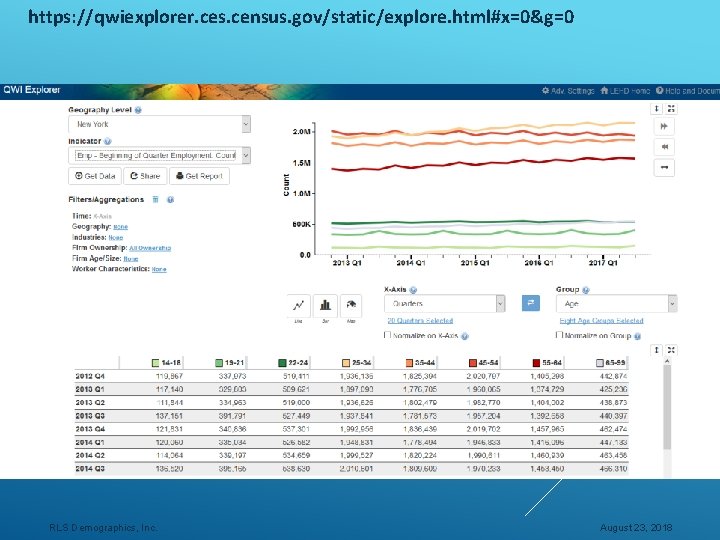The width and height of the screenshot is (720, 540).
Task: Open 20 Quarters Selected link
Action: (x=420, y=321)
